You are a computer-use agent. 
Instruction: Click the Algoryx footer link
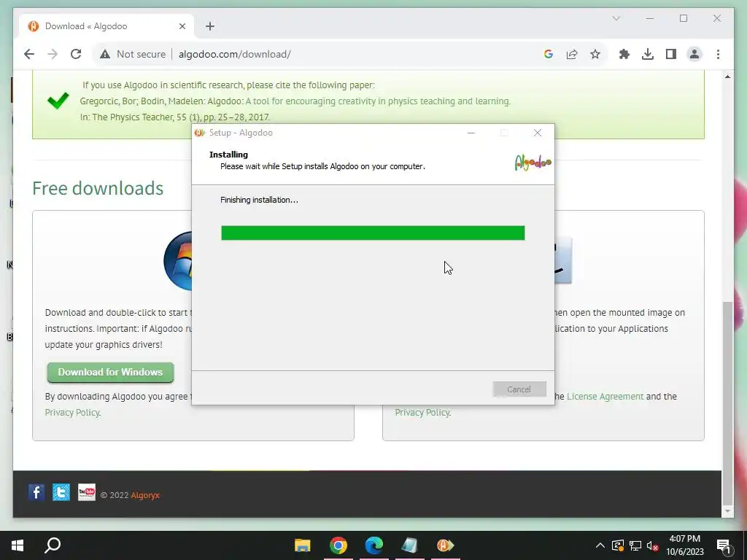click(145, 495)
